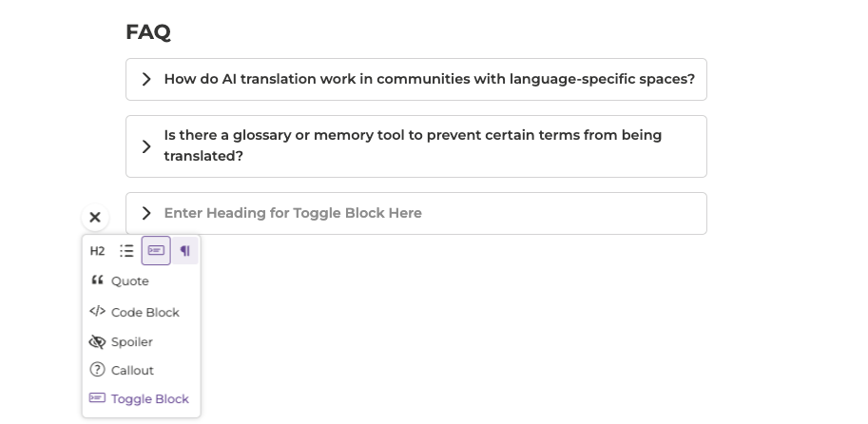868x424 pixels.
Task: Choose Toggle Block menu entry
Action: (x=149, y=399)
